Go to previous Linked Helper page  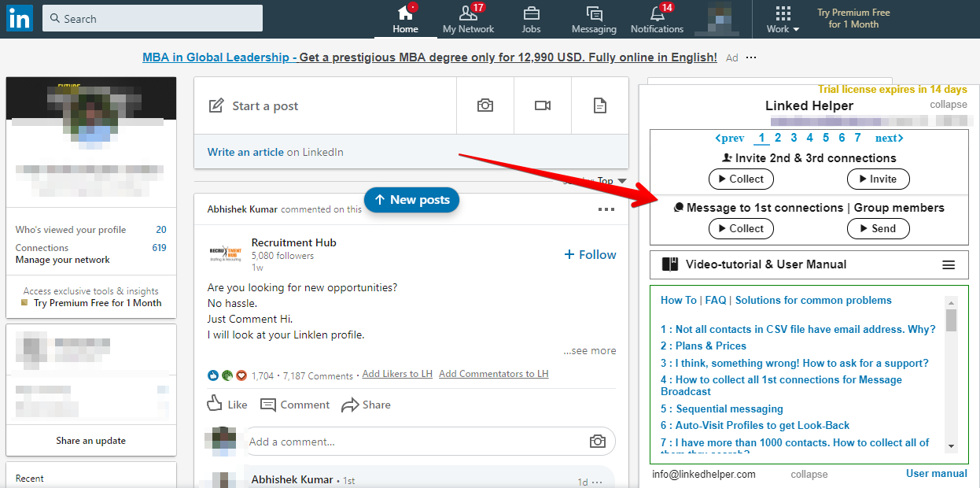click(x=729, y=139)
